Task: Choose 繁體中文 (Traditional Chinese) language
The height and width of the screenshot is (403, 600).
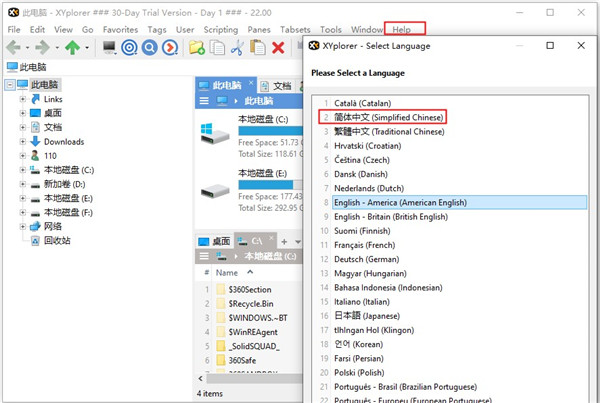Action: tap(389, 132)
